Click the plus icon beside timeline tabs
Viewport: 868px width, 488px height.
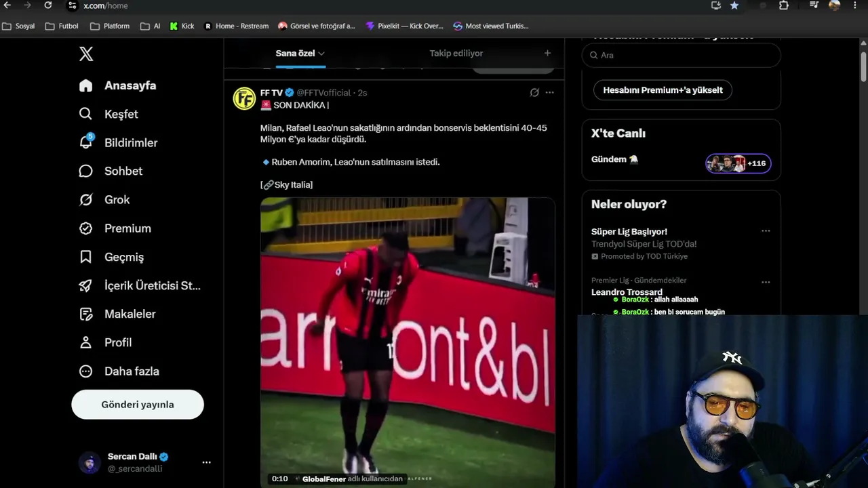pyautogui.click(x=547, y=53)
